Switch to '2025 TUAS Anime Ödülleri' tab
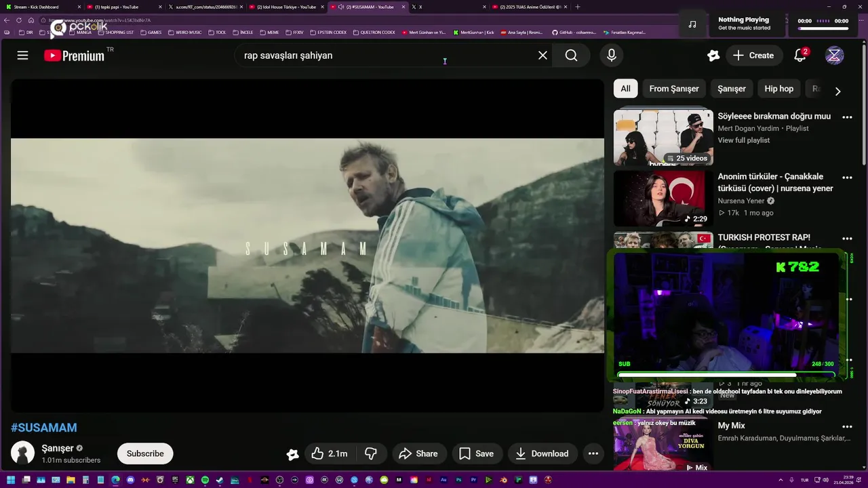 pos(530,7)
